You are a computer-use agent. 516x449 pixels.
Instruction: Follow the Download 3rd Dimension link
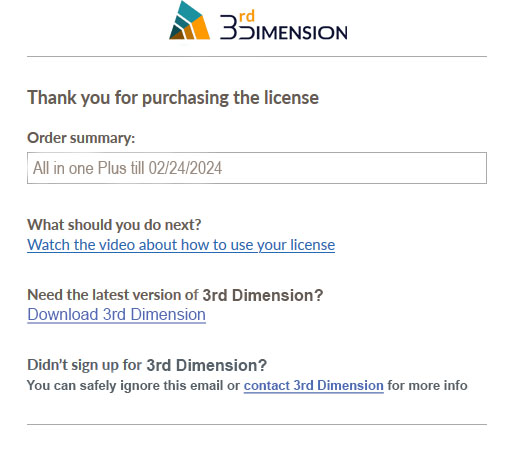pos(116,315)
